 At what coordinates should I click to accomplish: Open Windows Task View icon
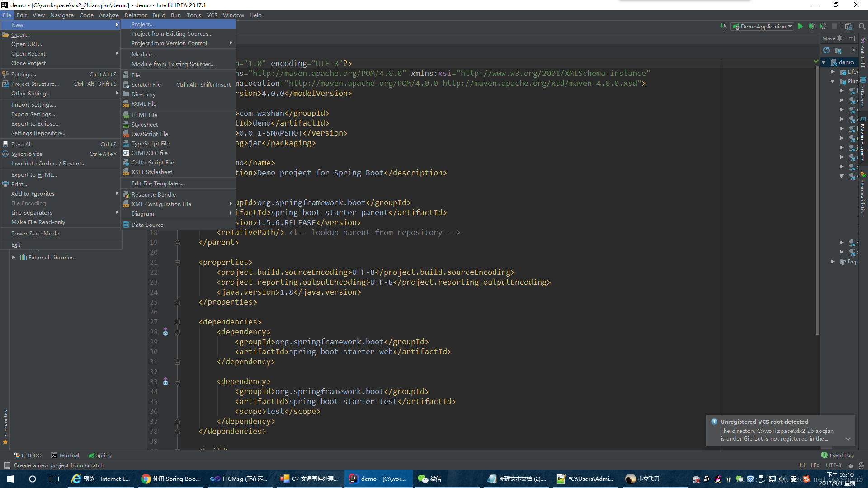(54, 479)
